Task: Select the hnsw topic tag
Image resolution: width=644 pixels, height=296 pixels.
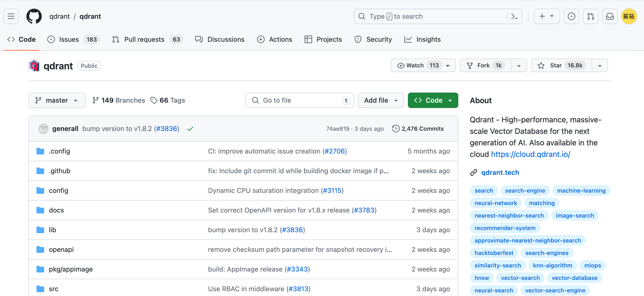Action: click(482, 278)
